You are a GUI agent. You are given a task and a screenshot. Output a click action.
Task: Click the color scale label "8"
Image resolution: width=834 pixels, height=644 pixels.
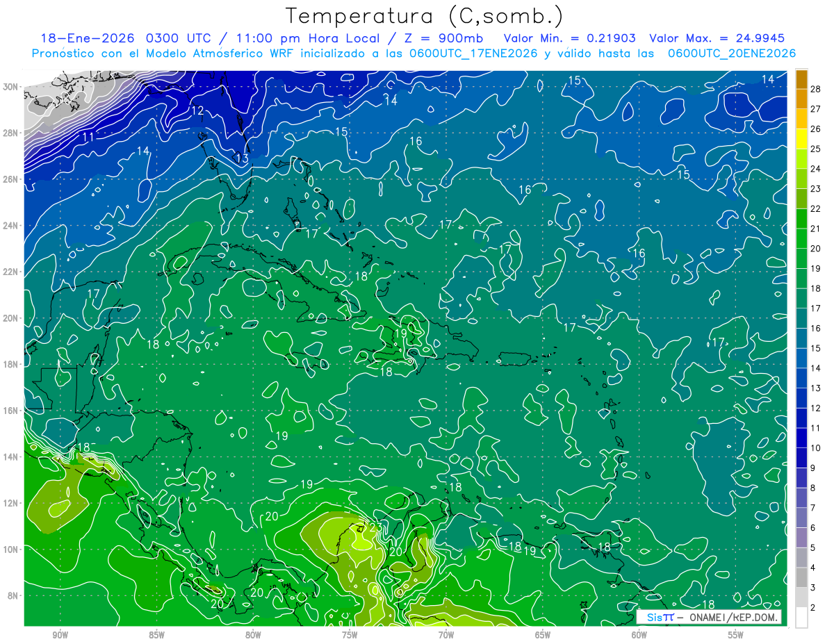[x=813, y=488]
